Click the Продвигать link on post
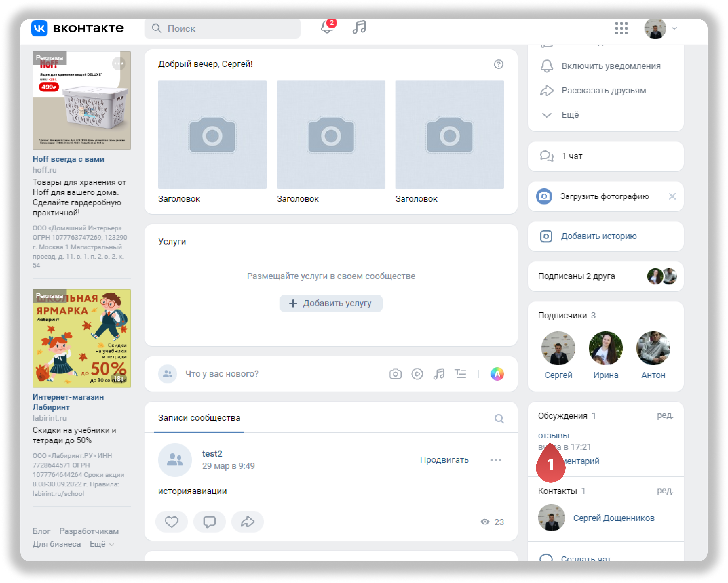The height and width of the screenshot is (583, 728). pos(444,460)
